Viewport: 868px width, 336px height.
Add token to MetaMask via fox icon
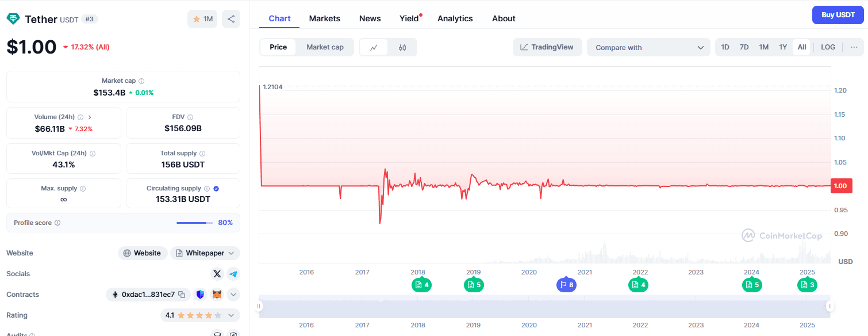(217, 295)
